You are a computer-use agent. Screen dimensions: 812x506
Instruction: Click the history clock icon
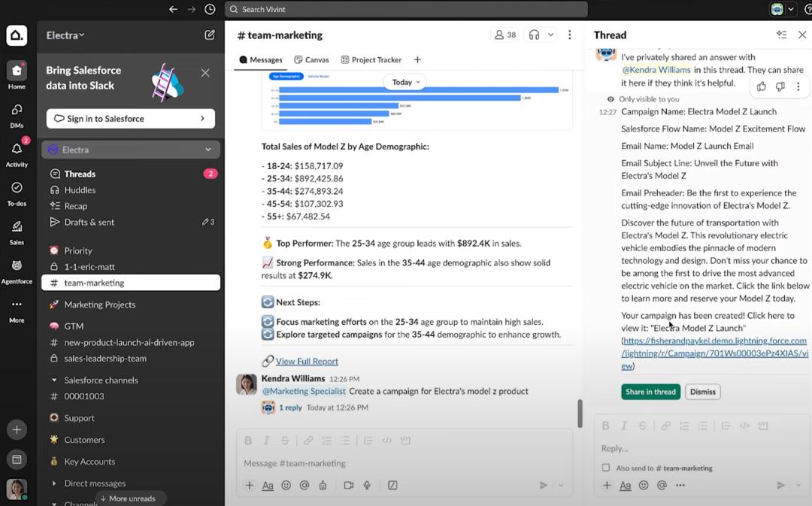pos(210,9)
